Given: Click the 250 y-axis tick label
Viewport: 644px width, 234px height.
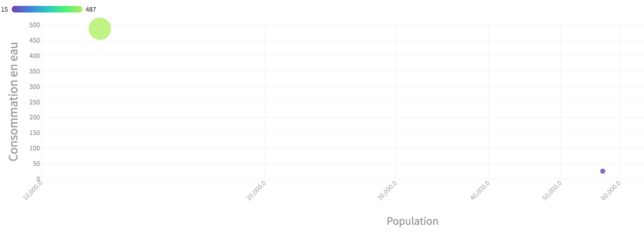Looking at the screenshot, I should 35,102.
